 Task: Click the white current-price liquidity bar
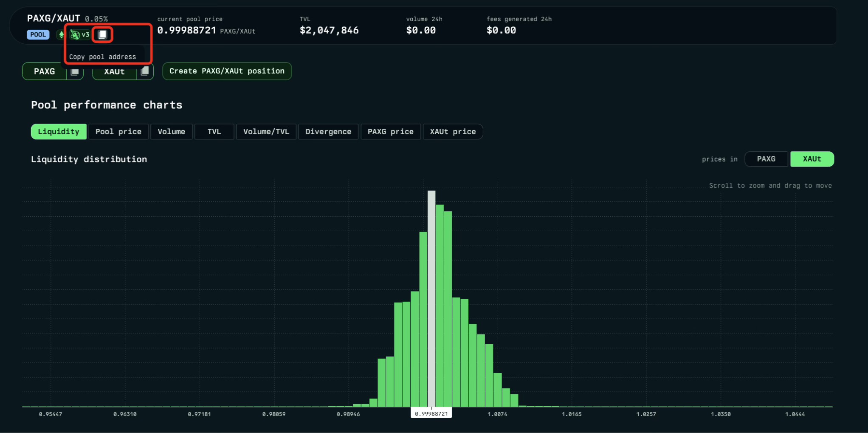(x=431, y=297)
